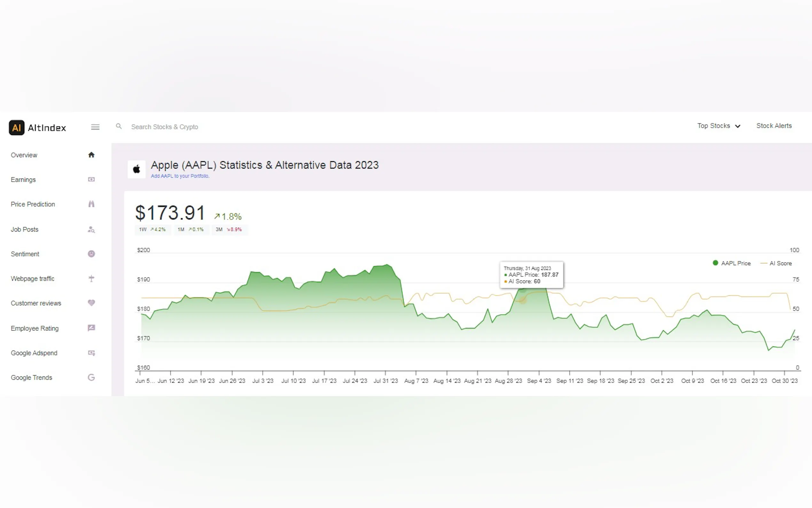Click the Search Stocks & Crypto field

pos(165,127)
